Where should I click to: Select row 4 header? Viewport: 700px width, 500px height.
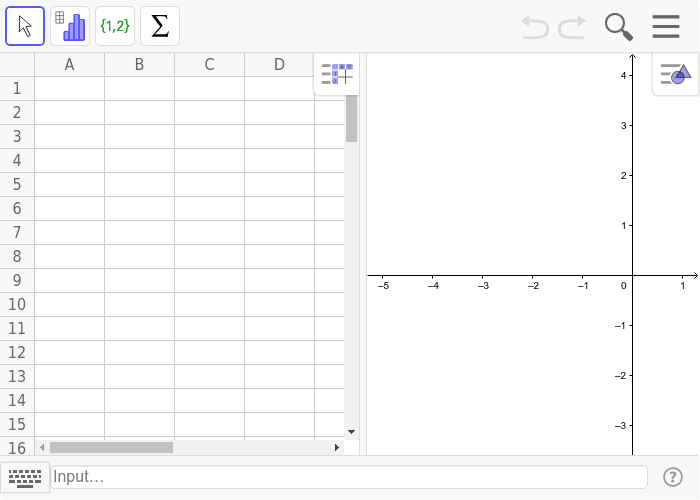17,161
